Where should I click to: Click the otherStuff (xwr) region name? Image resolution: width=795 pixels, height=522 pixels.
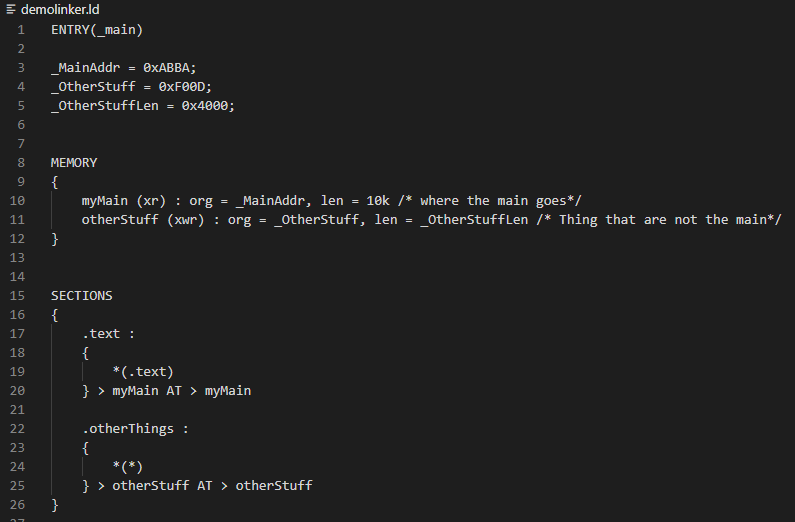pos(120,220)
